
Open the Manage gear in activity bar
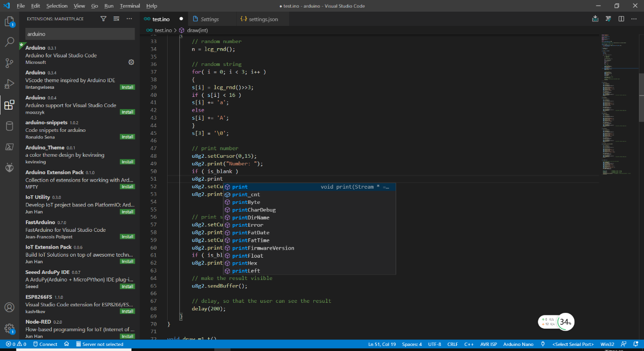[9, 328]
